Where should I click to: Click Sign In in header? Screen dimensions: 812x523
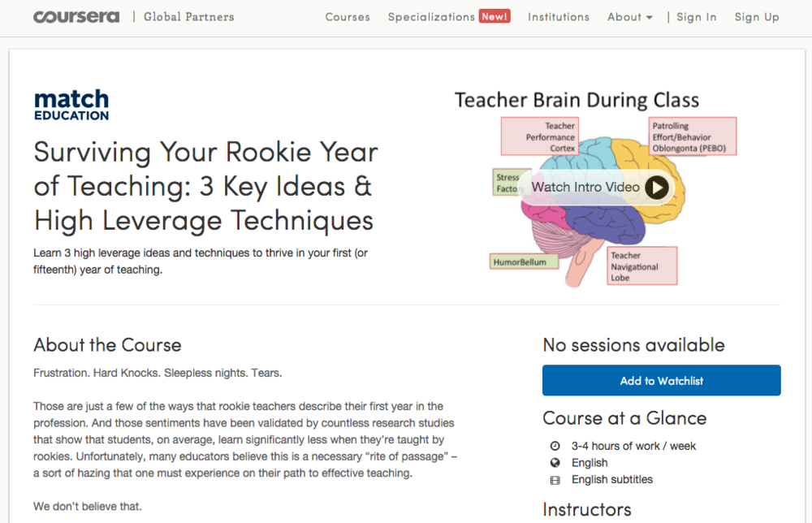point(697,17)
